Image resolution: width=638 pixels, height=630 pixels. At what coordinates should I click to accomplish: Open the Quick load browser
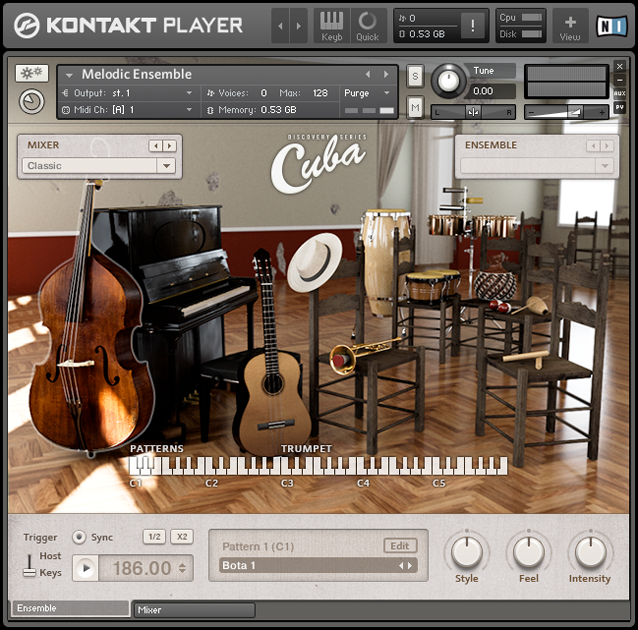(x=368, y=26)
